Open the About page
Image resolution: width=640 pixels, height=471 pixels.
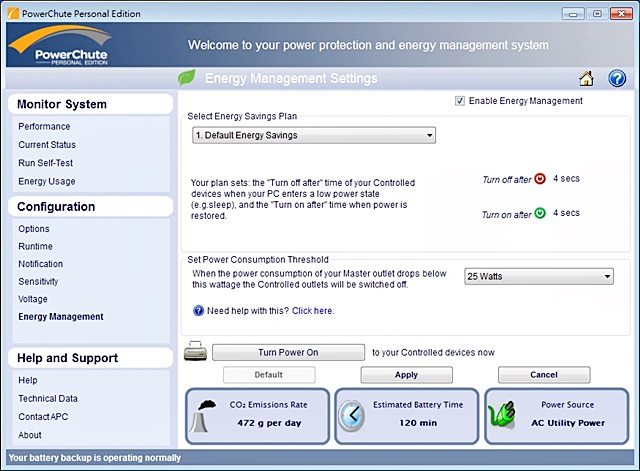click(x=30, y=435)
